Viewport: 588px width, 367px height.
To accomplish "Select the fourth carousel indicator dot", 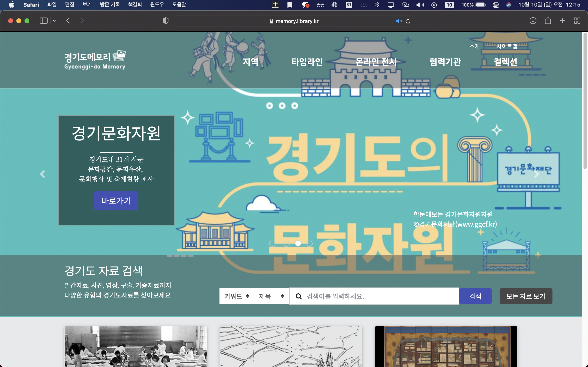I will click(309, 243).
